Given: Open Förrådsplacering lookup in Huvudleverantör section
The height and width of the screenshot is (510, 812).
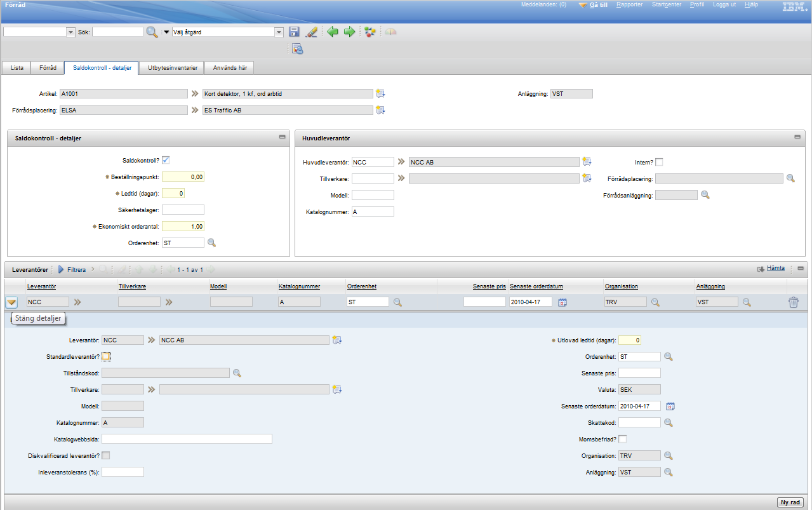Looking at the screenshot, I should point(790,178).
